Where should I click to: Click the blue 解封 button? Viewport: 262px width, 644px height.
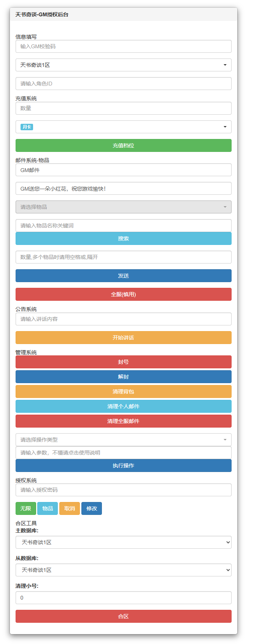click(x=123, y=377)
